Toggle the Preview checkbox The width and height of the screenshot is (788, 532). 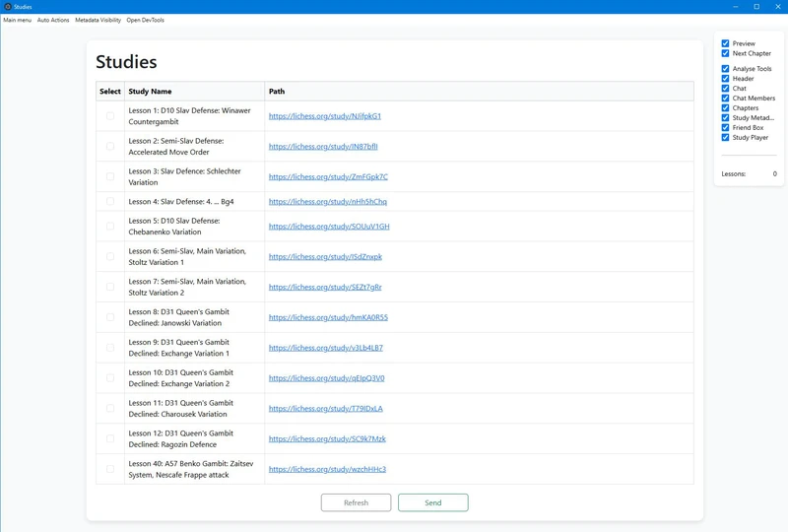point(726,43)
